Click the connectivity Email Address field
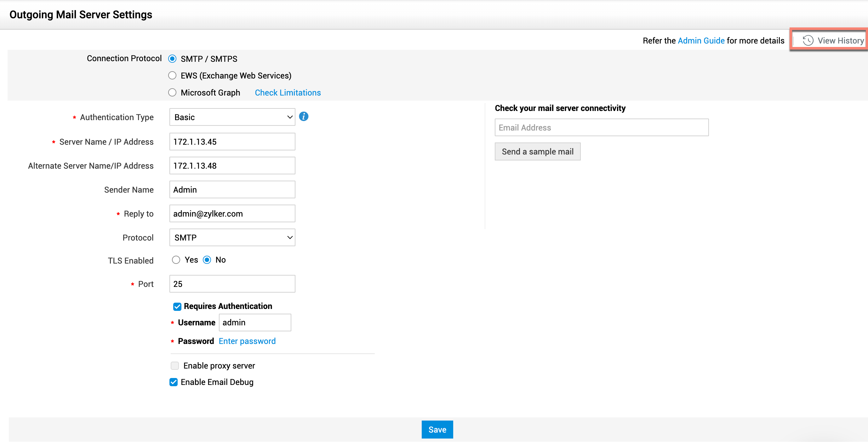Viewport: 868px width, 442px height. point(602,128)
